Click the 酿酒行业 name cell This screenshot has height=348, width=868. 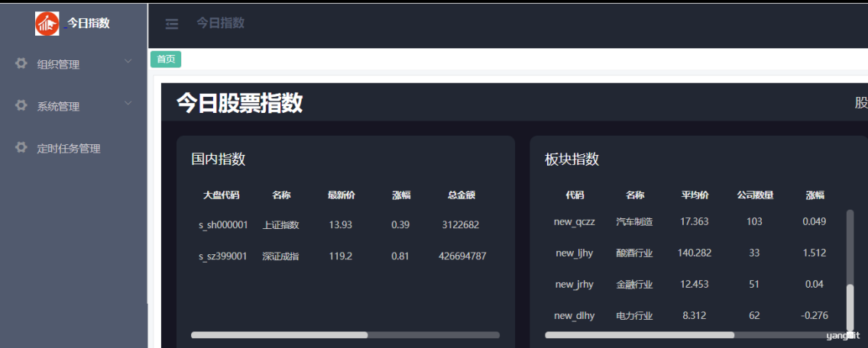pyautogui.click(x=634, y=253)
